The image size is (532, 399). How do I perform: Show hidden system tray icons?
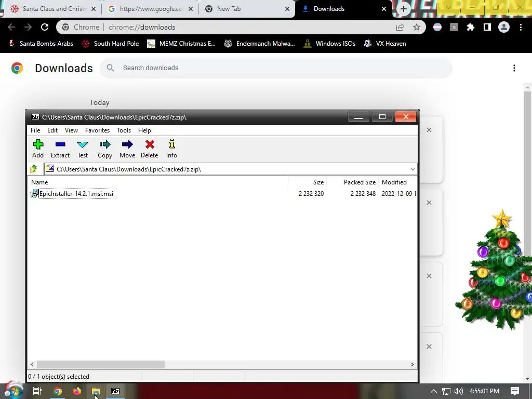pyautogui.click(x=433, y=391)
